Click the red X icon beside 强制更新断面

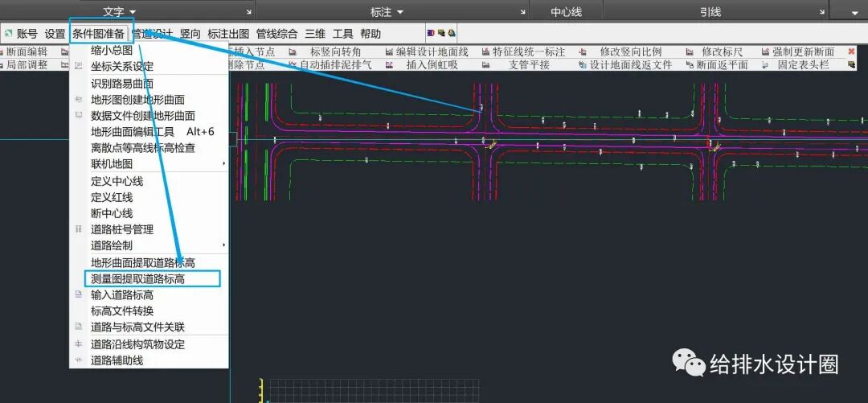coord(851,52)
